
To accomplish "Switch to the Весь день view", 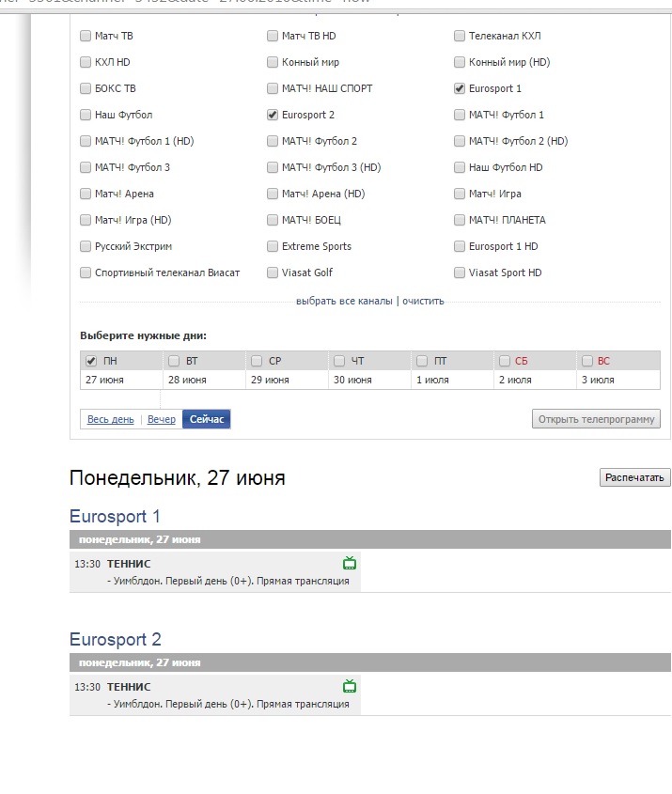I will tap(111, 419).
